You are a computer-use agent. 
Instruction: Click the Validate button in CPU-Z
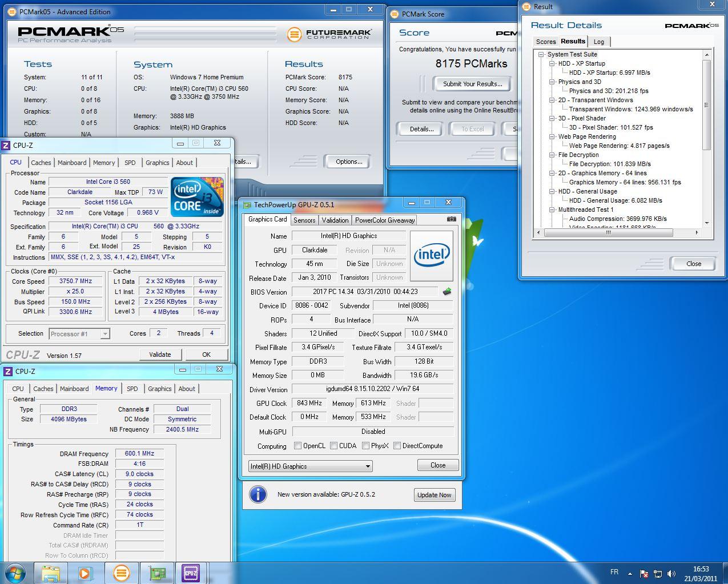tap(160, 355)
